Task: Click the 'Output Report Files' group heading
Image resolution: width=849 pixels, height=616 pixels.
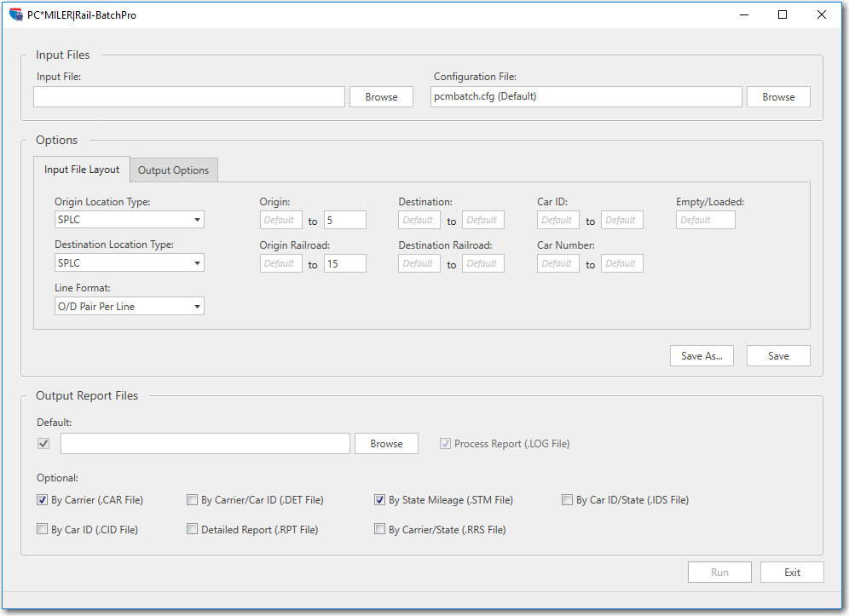Action: click(x=87, y=395)
